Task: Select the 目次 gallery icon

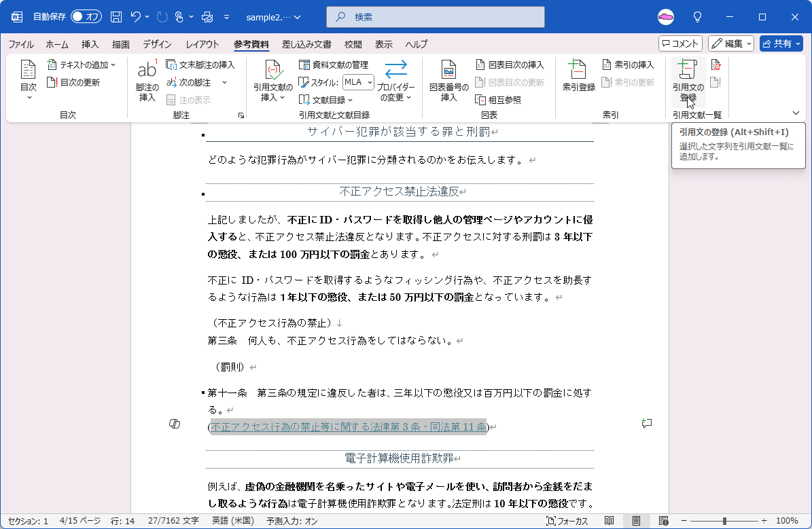Action: click(x=27, y=77)
